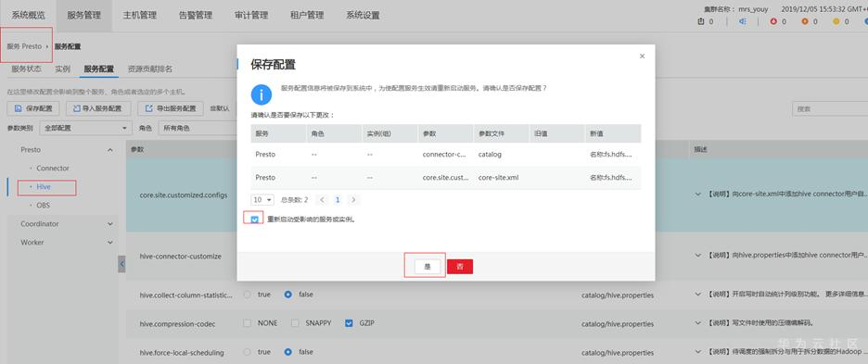This screenshot has width=868, height=364.
Task: Open the 审计管理 top menu
Action: (x=251, y=16)
